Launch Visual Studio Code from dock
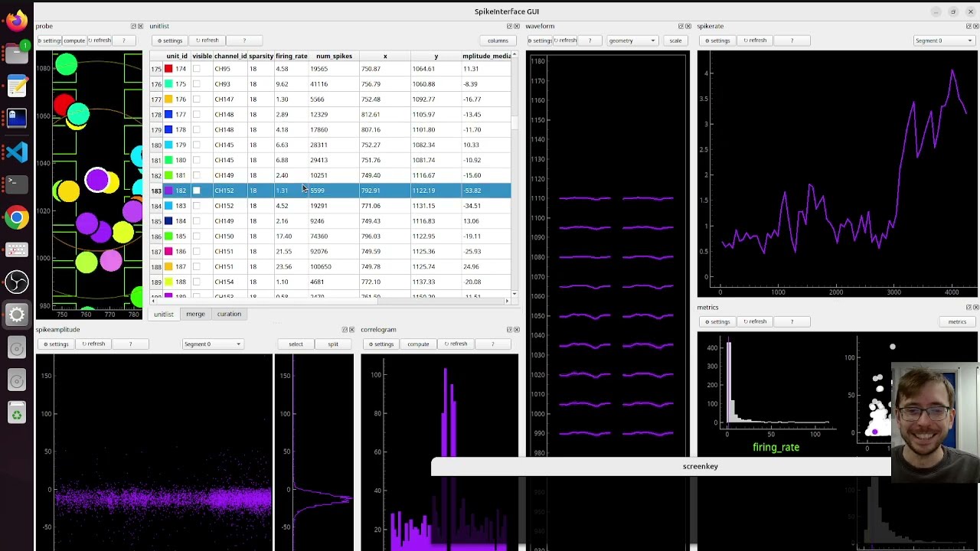This screenshot has height=551, width=980. tap(17, 152)
